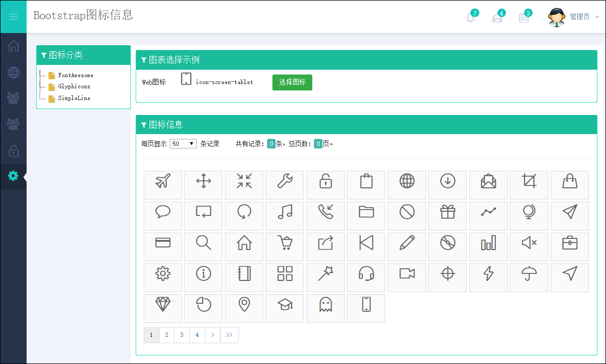
Task: Select SimpleLine in the category tree
Action: (x=74, y=98)
